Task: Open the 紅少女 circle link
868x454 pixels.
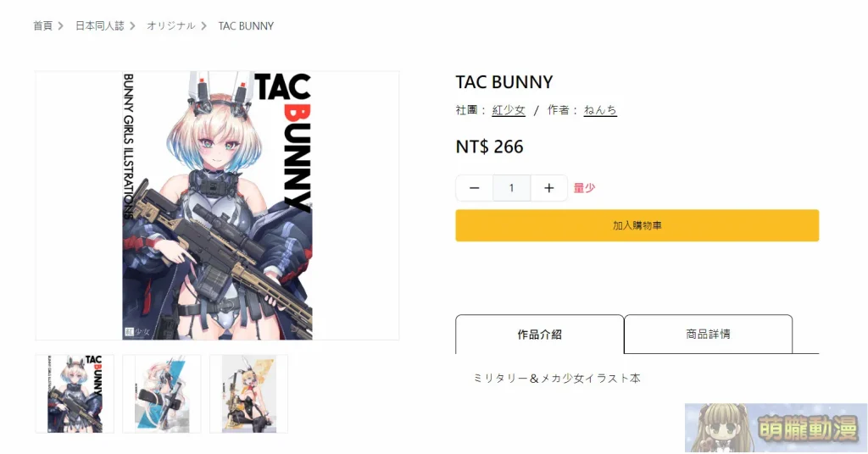Action: [x=509, y=110]
